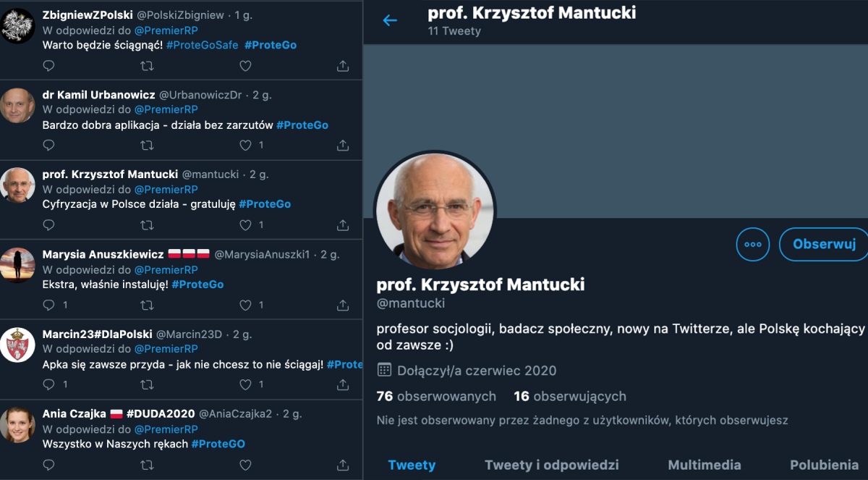Open the Multimedia tab
The width and height of the screenshot is (868, 480).
click(x=704, y=465)
